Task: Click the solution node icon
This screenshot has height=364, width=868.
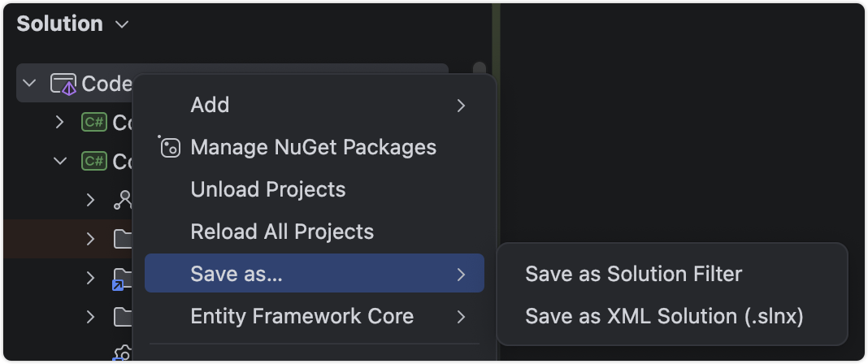Action: [x=63, y=84]
